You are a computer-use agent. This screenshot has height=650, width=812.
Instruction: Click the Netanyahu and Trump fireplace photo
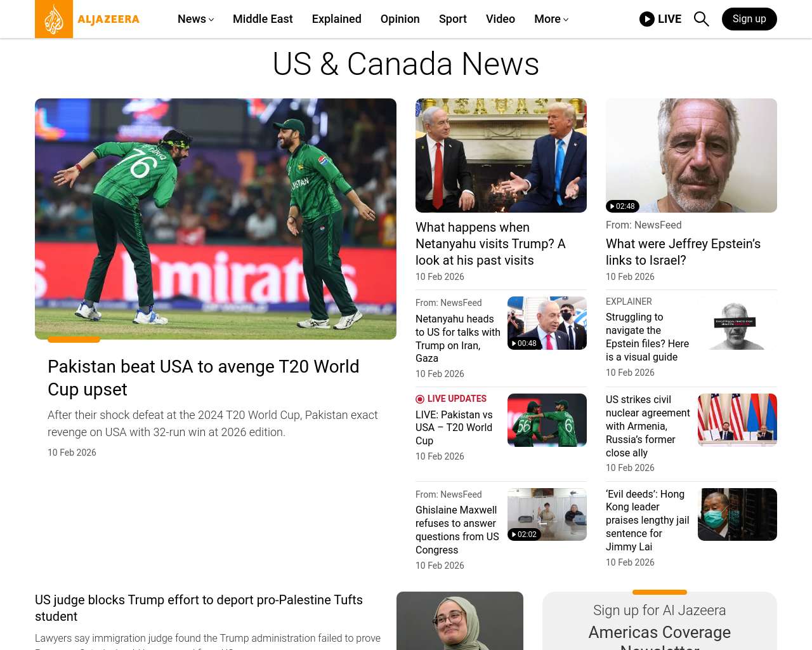(x=501, y=156)
